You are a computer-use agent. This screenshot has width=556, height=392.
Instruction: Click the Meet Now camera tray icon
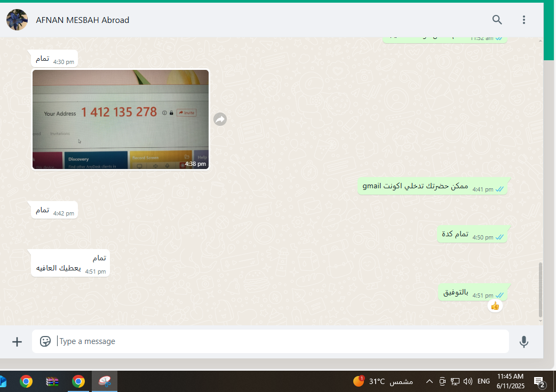[x=442, y=381]
